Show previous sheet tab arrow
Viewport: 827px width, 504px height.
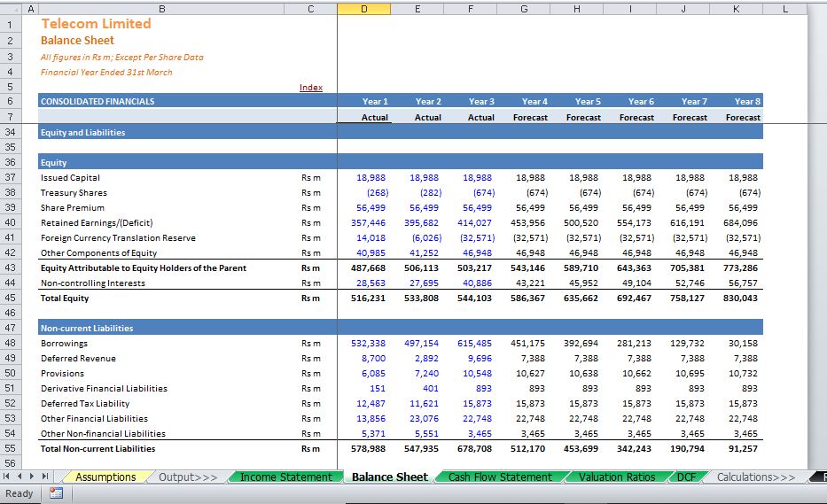point(19,476)
